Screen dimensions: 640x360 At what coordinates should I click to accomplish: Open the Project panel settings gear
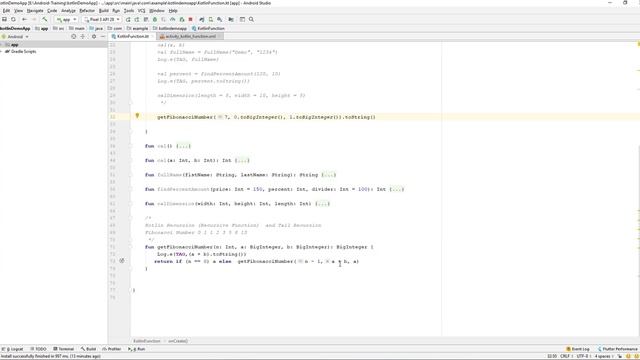point(94,36)
